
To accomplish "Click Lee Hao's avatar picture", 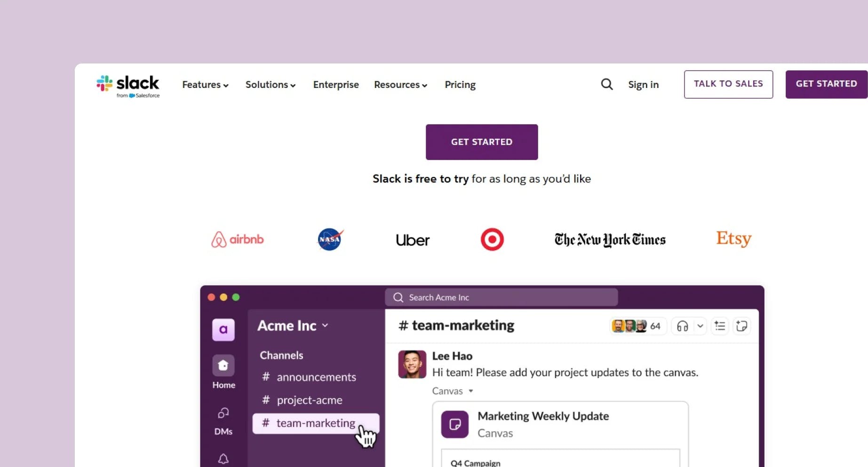I will pos(412,364).
